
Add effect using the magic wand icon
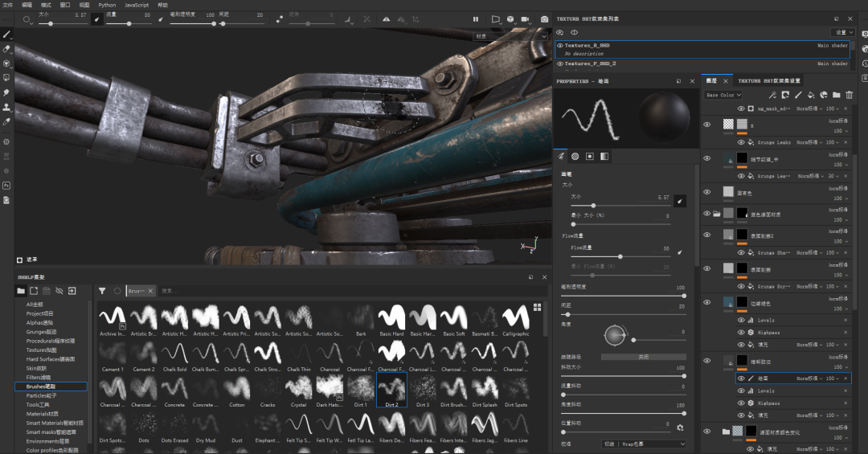point(773,96)
